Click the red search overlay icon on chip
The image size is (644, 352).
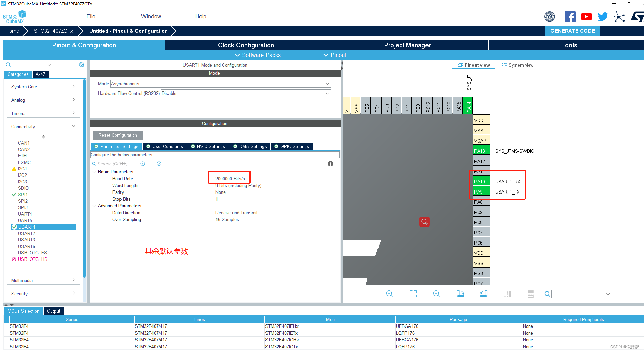[424, 222]
